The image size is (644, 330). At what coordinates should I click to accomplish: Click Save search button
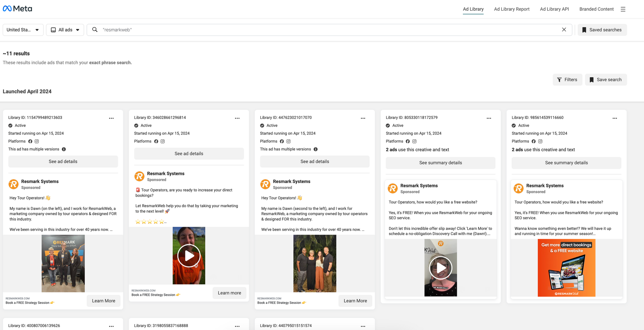tap(606, 80)
